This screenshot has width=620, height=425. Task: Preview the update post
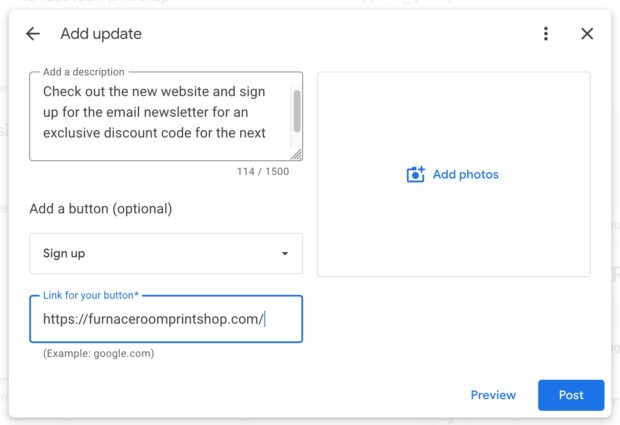point(493,395)
